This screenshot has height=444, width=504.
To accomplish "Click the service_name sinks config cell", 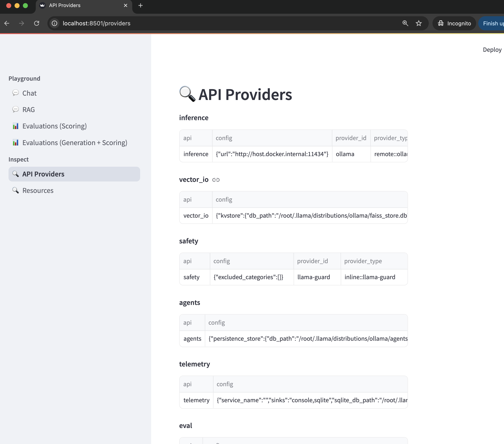I will [x=310, y=400].
